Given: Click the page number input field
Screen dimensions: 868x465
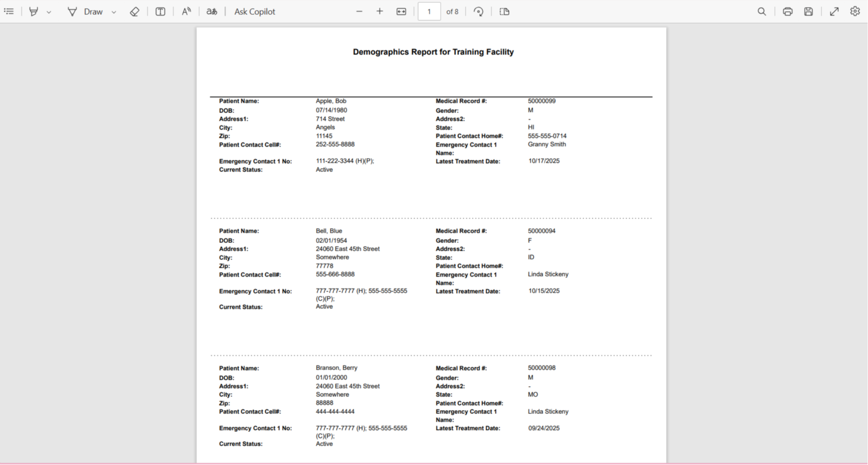Looking at the screenshot, I should 429,12.
